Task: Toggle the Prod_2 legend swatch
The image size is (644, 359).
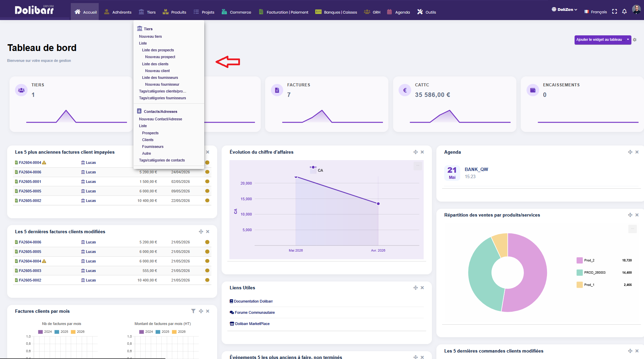Action: [580, 260]
